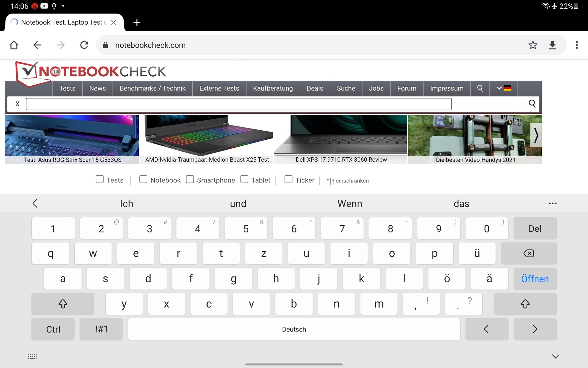
Task: Collapse keyboard using bottom-right chevron
Action: (x=556, y=356)
